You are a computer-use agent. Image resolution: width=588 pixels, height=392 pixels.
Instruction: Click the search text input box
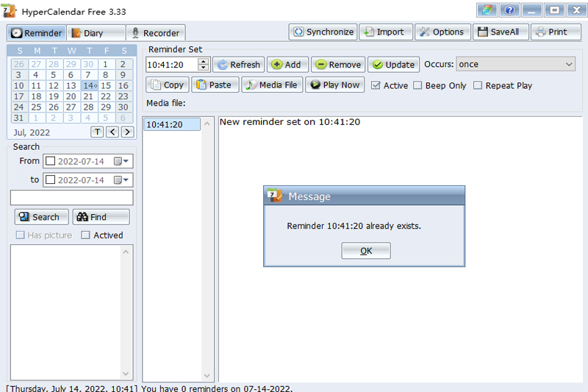[71, 198]
